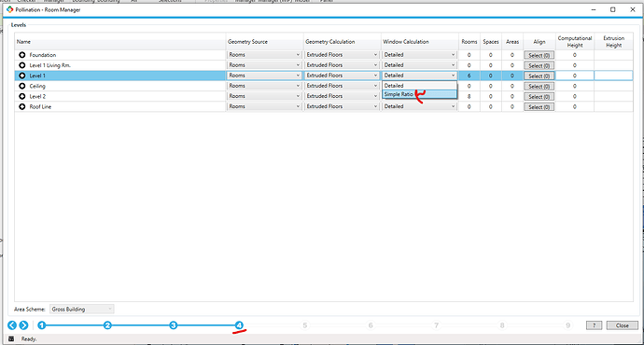
Task: Jump to wizard step 2
Action: click(x=107, y=325)
